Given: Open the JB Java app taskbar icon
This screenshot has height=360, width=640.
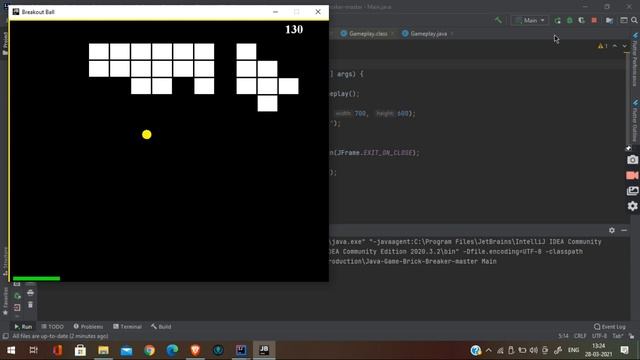Looking at the screenshot, I should [264, 350].
